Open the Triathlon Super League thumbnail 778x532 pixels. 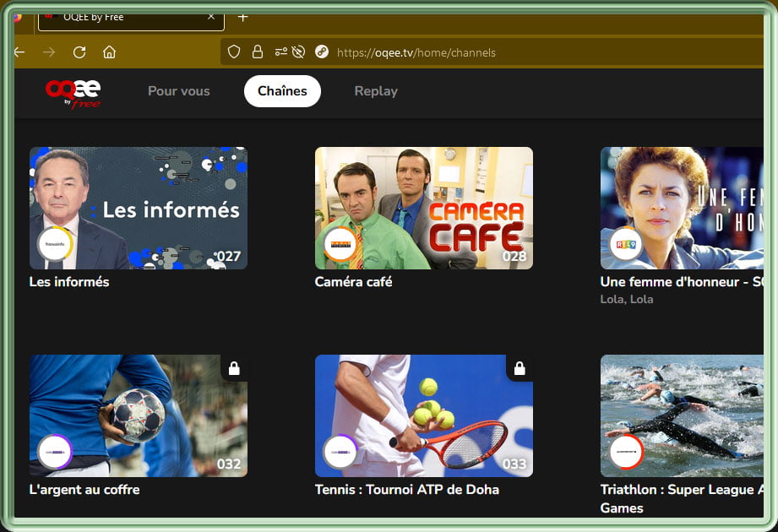point(682,415)
